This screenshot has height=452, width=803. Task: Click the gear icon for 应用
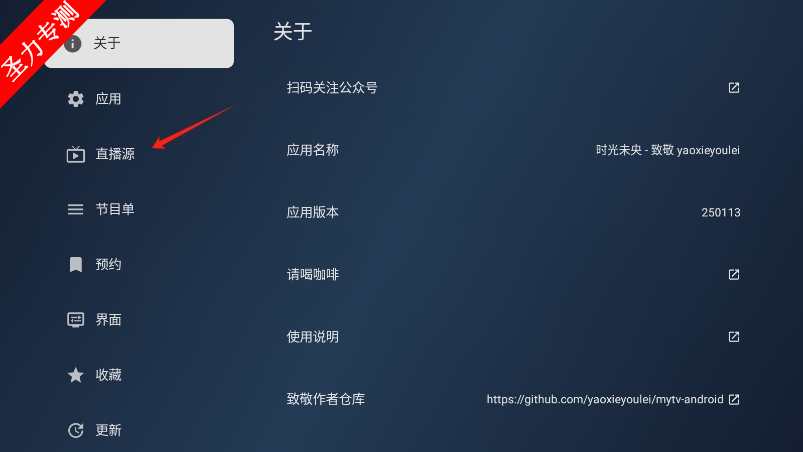(76, 99)
